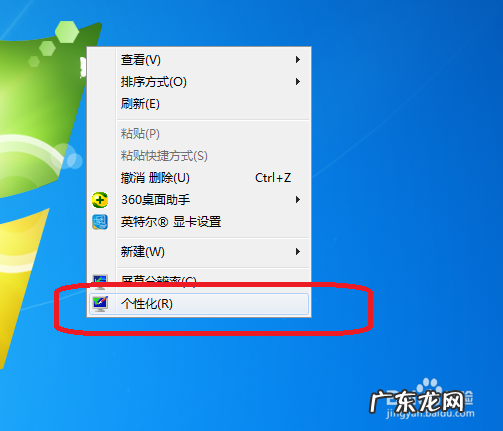503x431 pixels.
Task: Click the 屏幕分辨率 monitor icon
Action: click(x=100, y=281)
